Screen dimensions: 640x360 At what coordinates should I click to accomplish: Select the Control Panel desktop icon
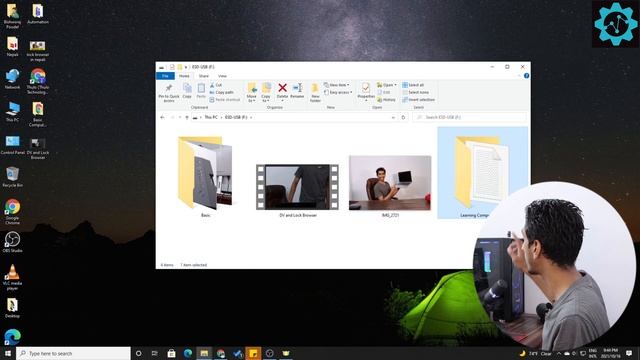pos(13,144)
